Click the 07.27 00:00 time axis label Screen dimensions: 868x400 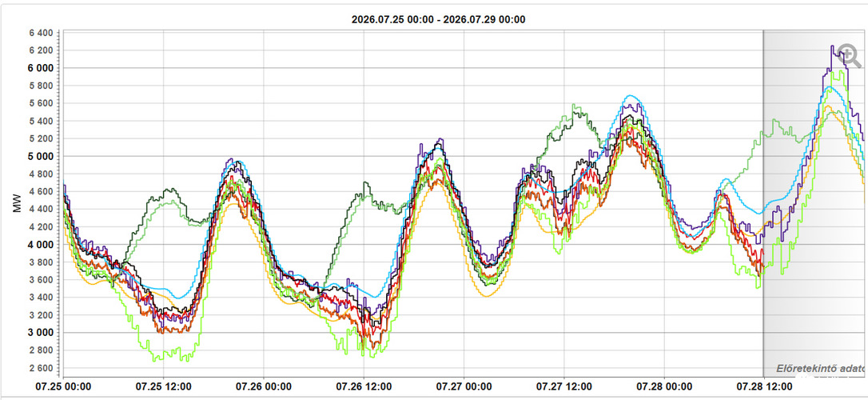pos(464,386)
